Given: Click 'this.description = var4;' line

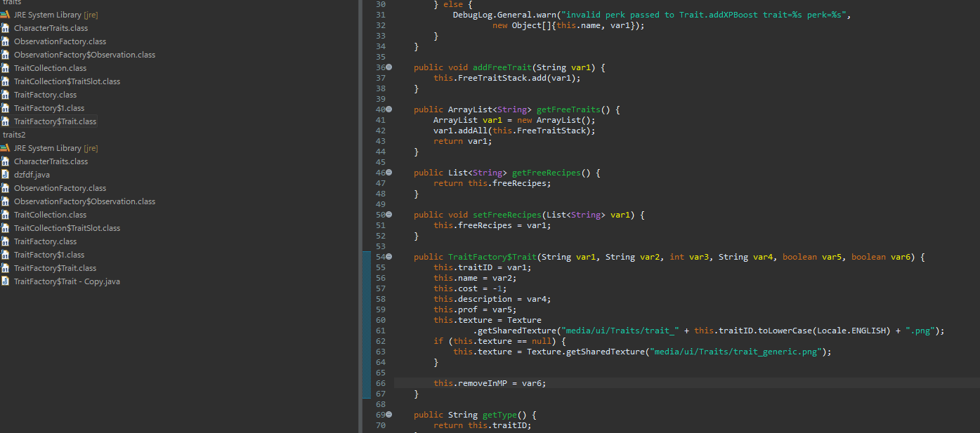Looking at the screenshot, I should pyautogui.click(x=492, y=299).
